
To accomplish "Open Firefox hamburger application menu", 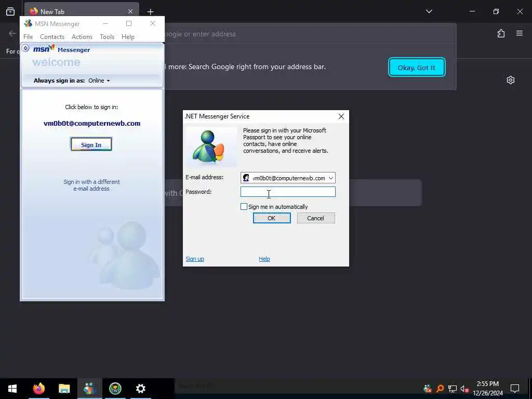I will click(520, 33).
